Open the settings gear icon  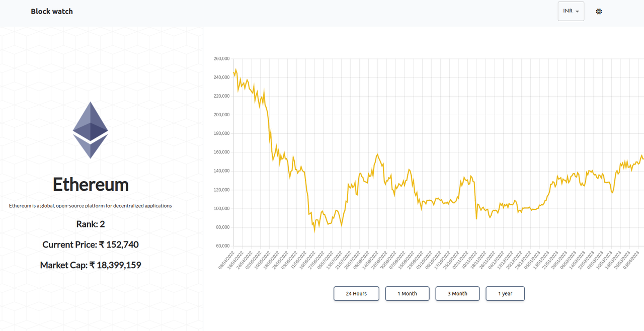(599, 11)
